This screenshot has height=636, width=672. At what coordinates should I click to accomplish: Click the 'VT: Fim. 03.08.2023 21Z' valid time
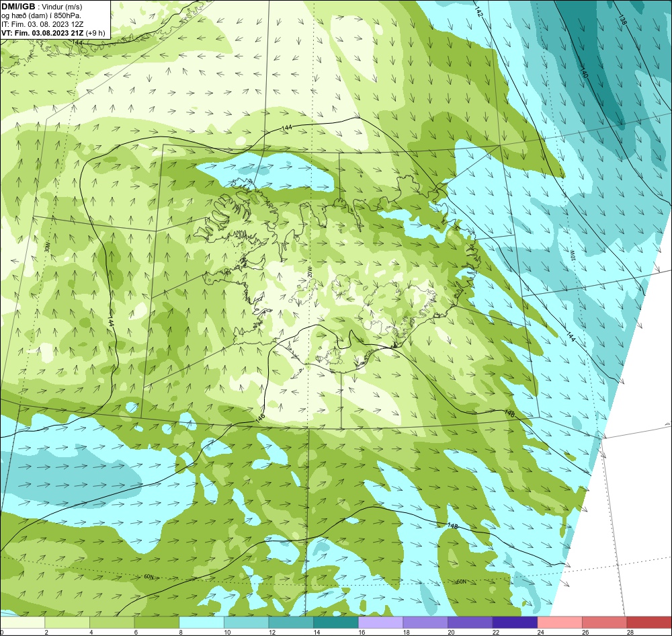[42, 33]
